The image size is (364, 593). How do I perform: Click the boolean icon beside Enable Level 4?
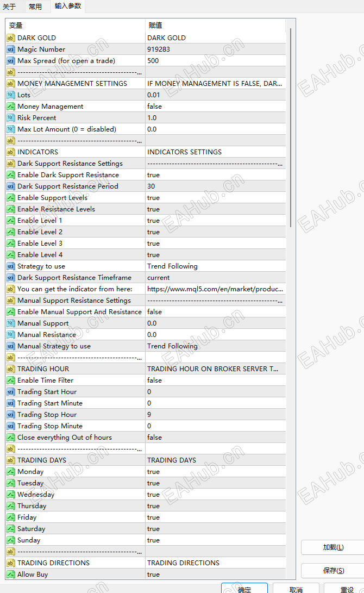pyautogui.click(x=10, y=254)
